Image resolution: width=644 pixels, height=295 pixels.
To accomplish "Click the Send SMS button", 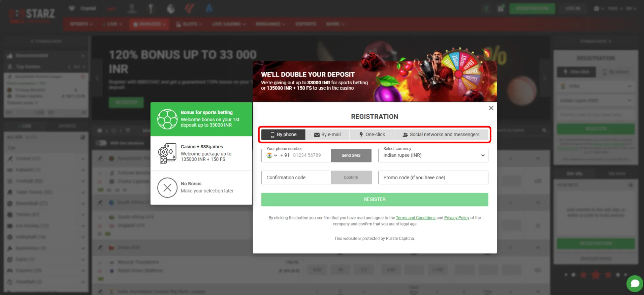I will coord(351,155).
